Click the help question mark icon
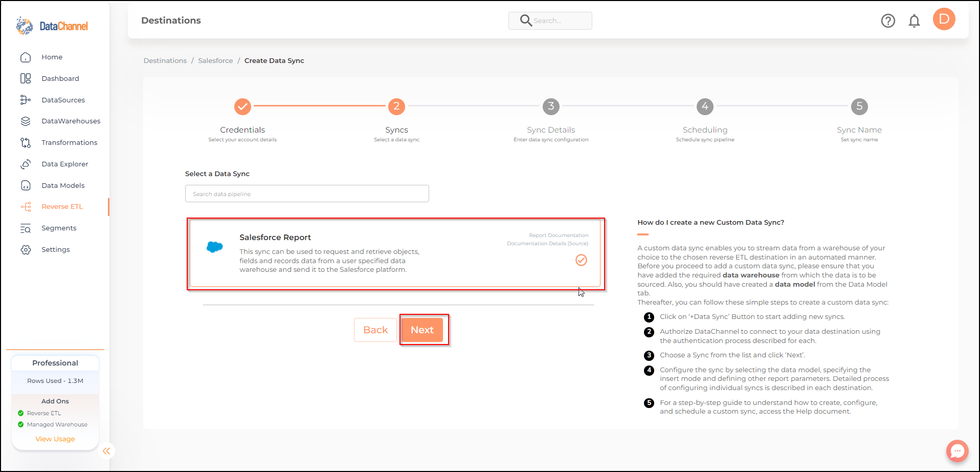The width and height of the screenshot is (980, 472). coord(888,21)
